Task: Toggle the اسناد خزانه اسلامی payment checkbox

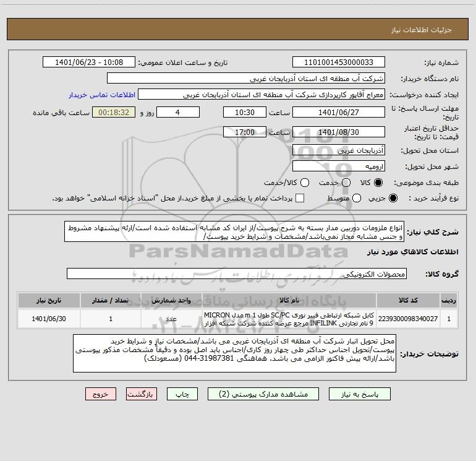Action: (300, 198)
